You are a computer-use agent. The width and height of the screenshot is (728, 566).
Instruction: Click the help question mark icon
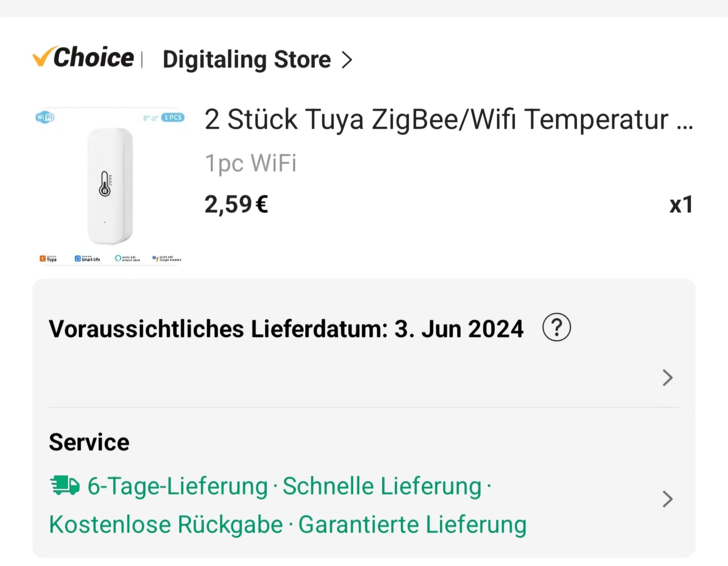(x=556, y=327)
